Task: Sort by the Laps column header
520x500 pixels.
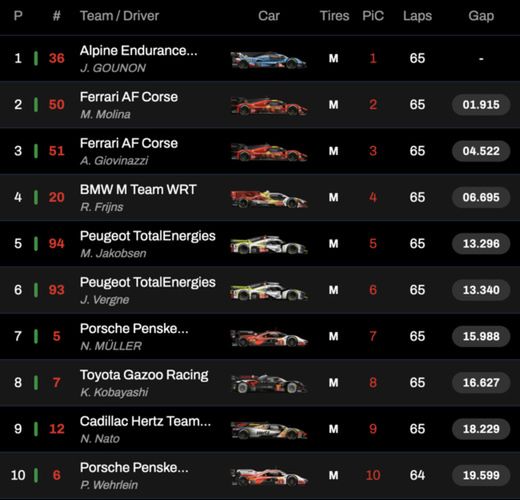Action: point(417,16)
